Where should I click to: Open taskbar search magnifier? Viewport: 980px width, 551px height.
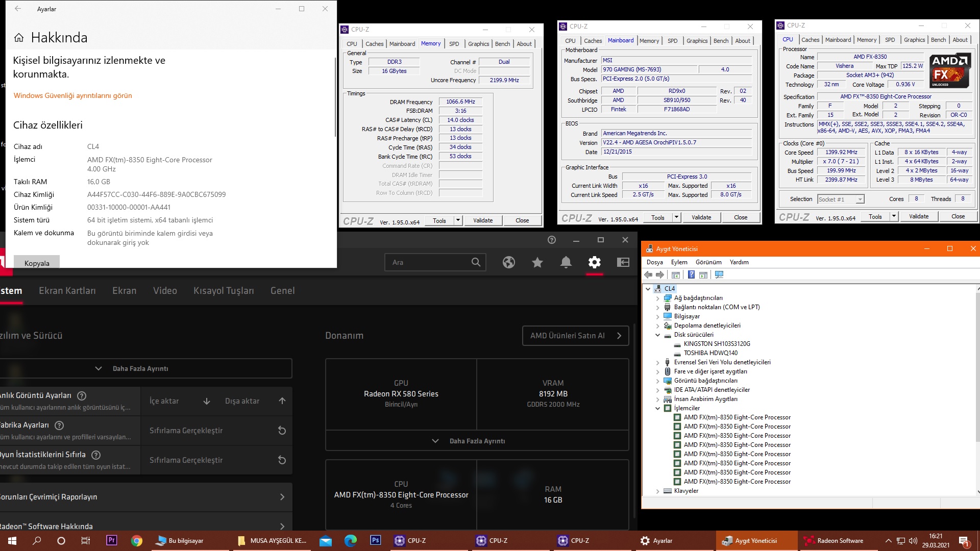pos(37,541)
